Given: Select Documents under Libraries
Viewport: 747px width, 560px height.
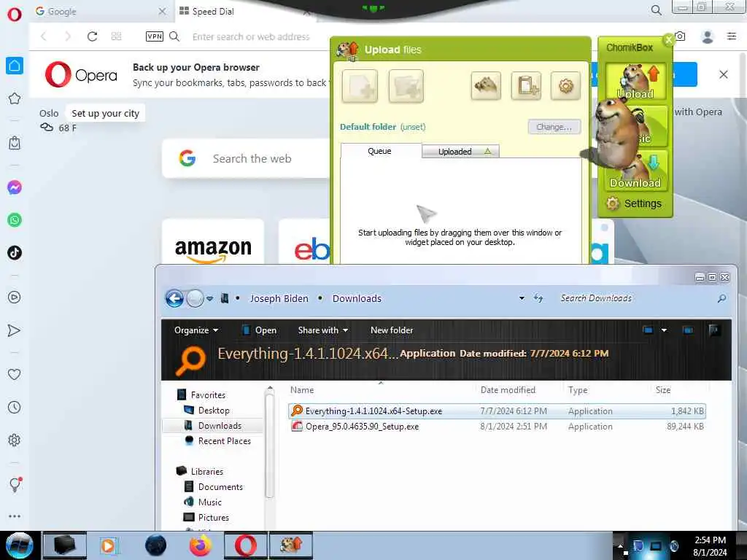Looking at the screenshot, I should pos(214,486).
